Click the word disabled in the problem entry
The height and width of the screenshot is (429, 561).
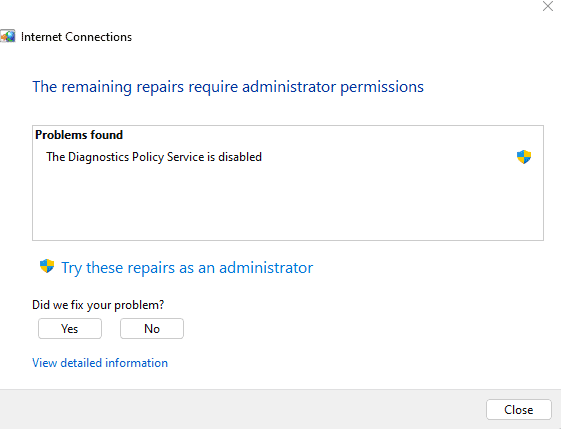[240, 157]
